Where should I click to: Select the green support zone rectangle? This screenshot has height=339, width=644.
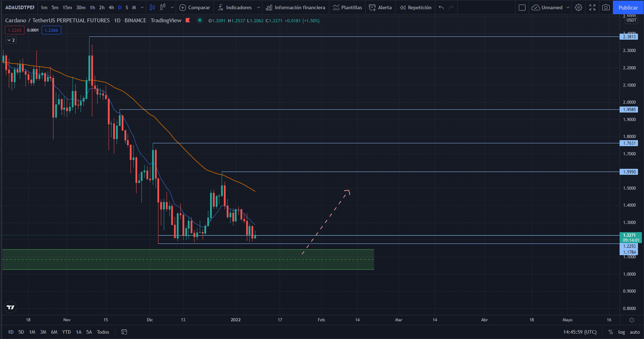(x=188, y=259)
